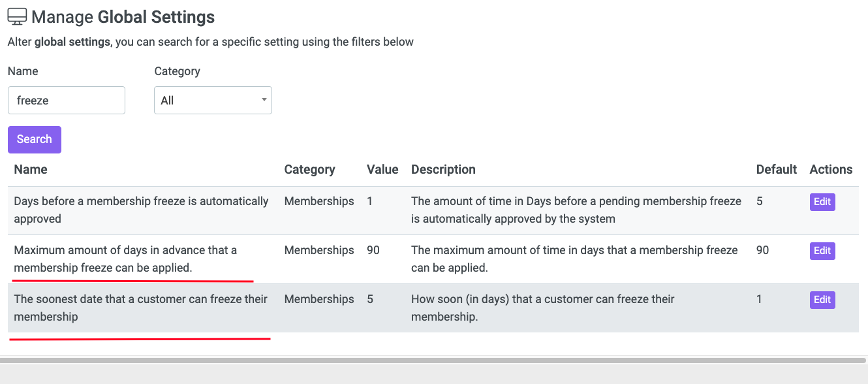The width and height of the screenshot is (868, 384).
Task: Select 'Days before a membership freeze is automatically approved'
Action: point(141,210)
